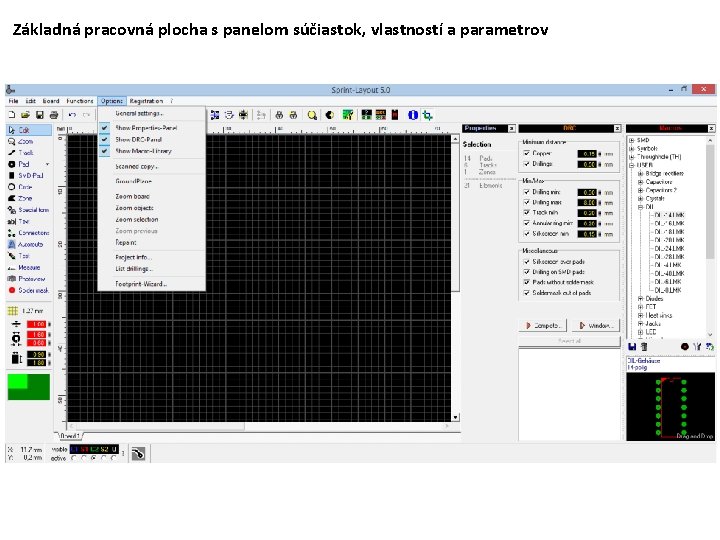Open the File menu
Image resolution: width=720 pixels, height=540 pixels.
point(13,101)
